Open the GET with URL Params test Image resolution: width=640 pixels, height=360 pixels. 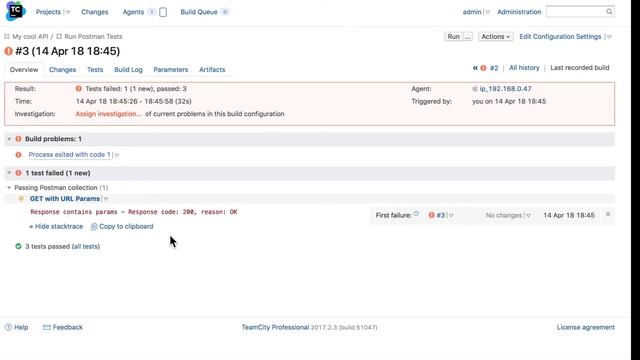[64, 199]
